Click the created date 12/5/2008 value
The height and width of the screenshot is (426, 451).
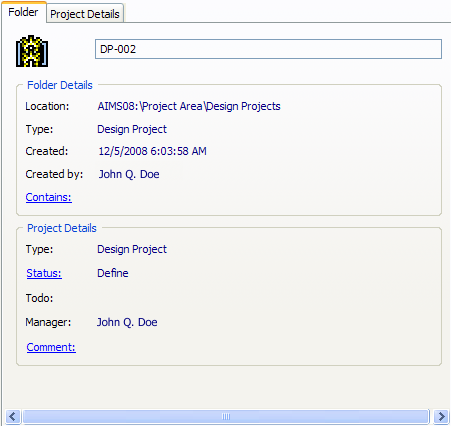[152, 151]
